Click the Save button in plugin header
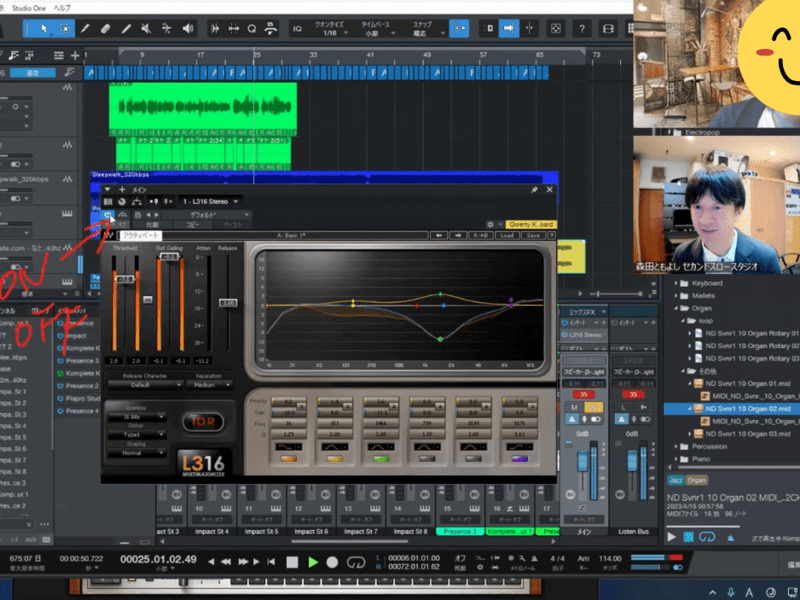The width and height of the screenshot is (800, 600). tap(533, 236)
